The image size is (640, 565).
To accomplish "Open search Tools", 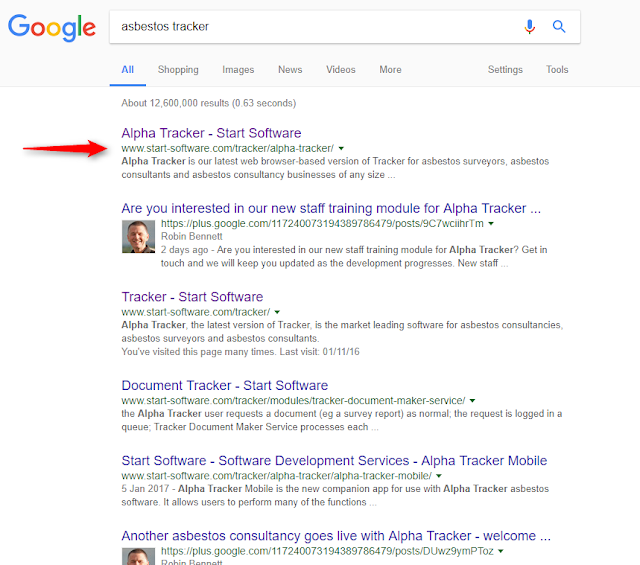I will [557, 70].
